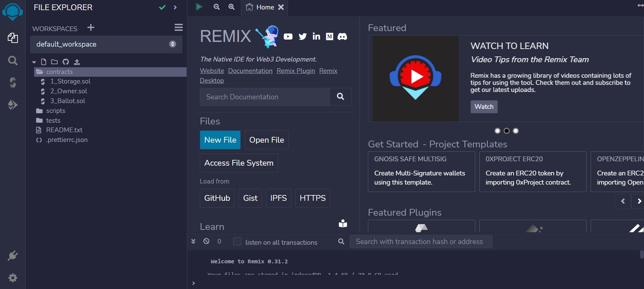Close the Home tab
The image size is (644, 289).
(x=281, y=7)
